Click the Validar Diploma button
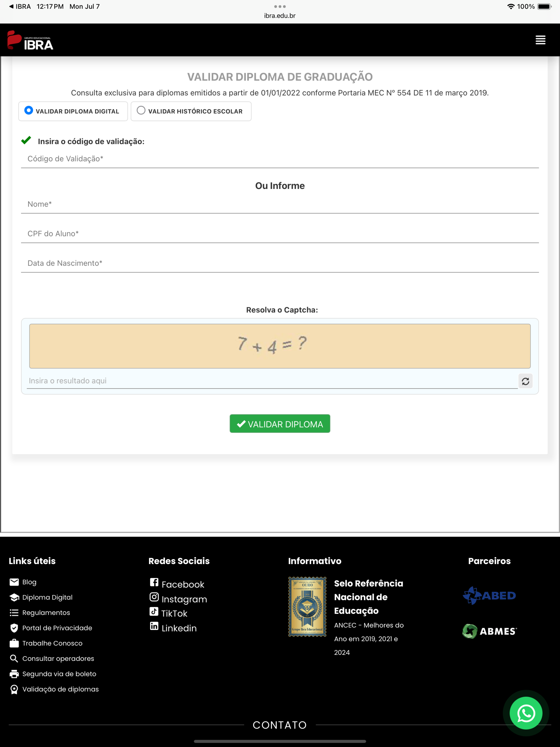560x747 pixels. [x=280, y=423]
